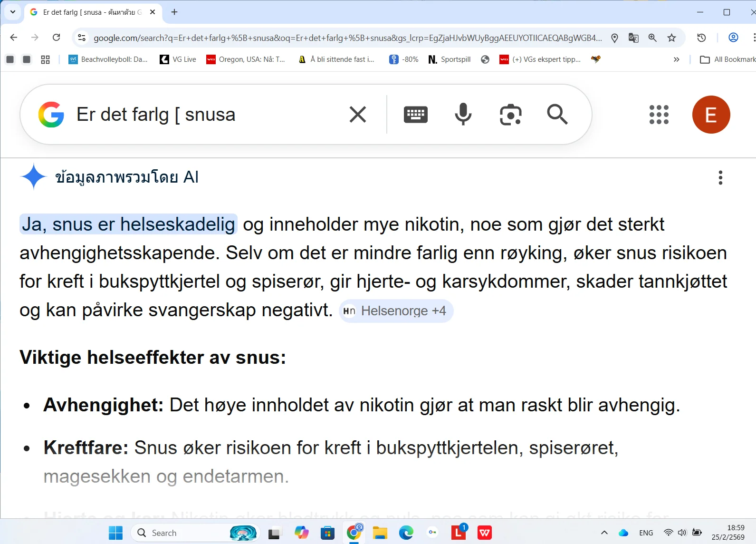Click the search text 'Er det farlg [ snusa'

156,115
